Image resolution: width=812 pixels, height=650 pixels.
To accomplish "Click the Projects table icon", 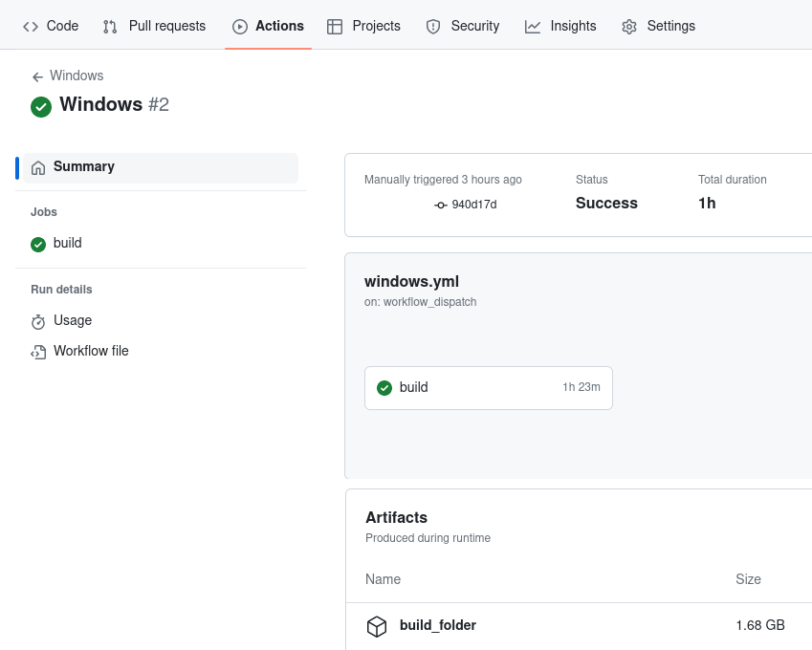I will click(x=335, y=27).
